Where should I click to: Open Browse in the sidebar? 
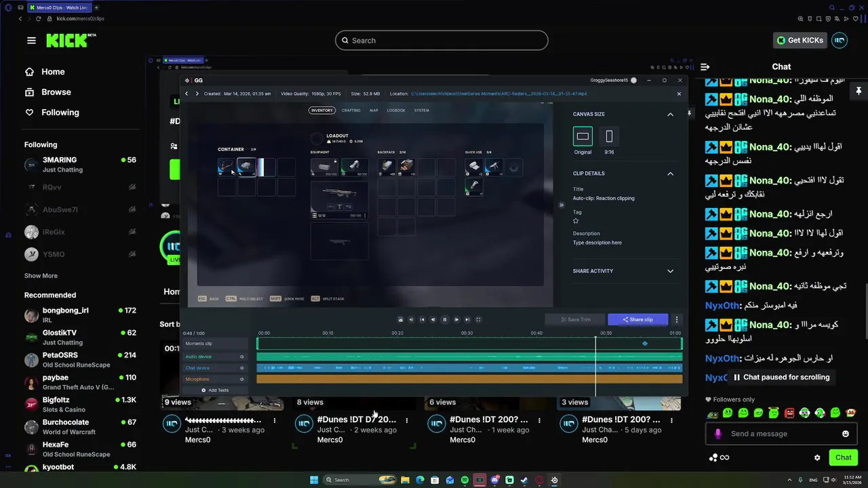[x=56, y=92]
